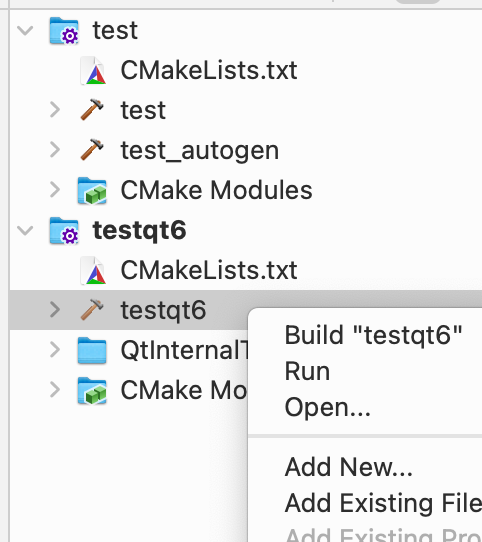Click the CMake icon of testqt6's CMakeLists.txt
This screenshot has height=542, width=482.
click(x=93, y=271)
